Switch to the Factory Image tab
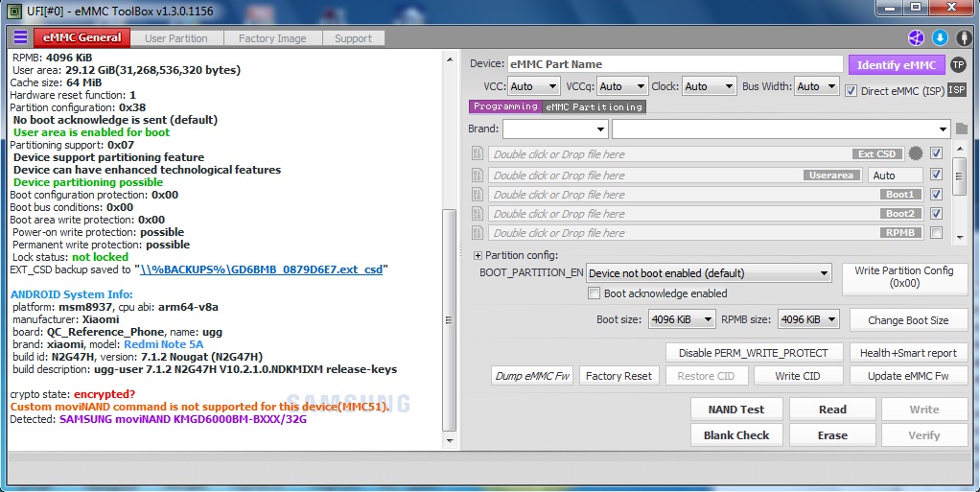The image size is (980, 492). point(272,38)
